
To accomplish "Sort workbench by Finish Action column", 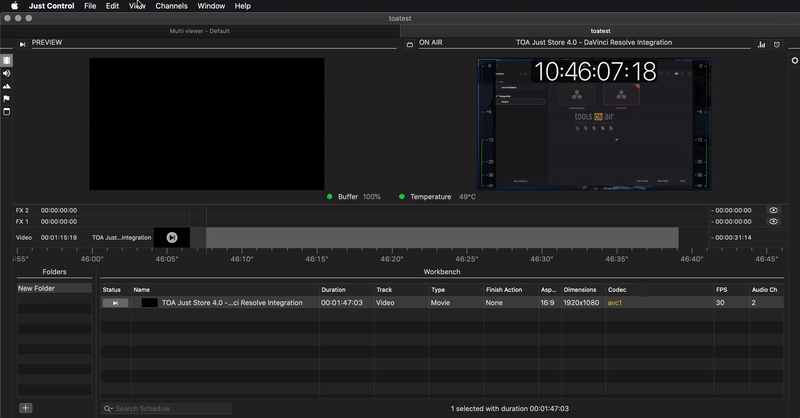I will (x=511, y=290).
